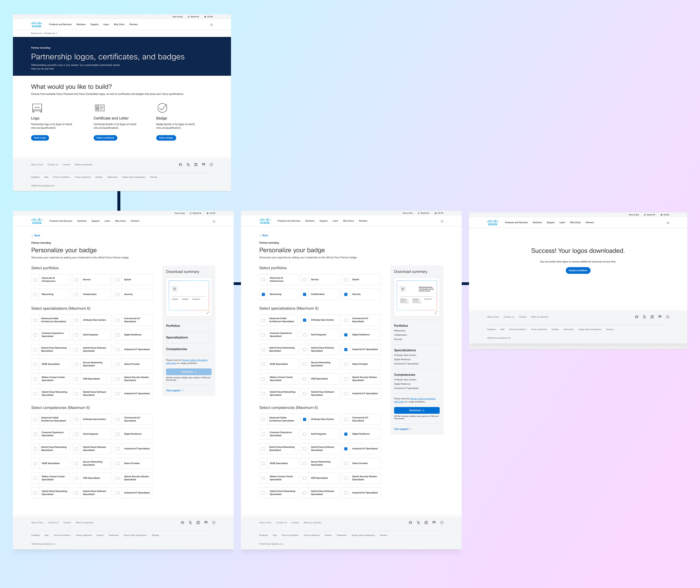Open Facebook icon in the top page footer
The image size is (700, 588).
coord(180,165)
